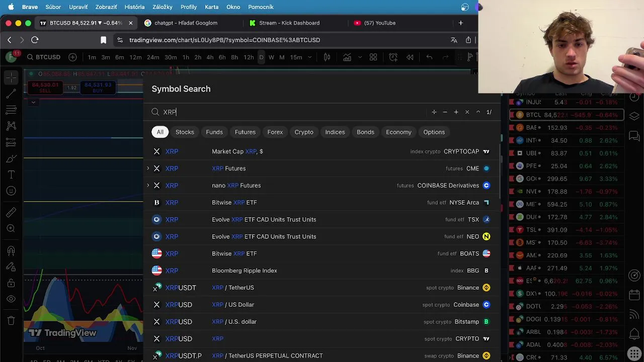Filter search results by Crypto
Viewport: 644px width, 362px height.
pos(304,132)
